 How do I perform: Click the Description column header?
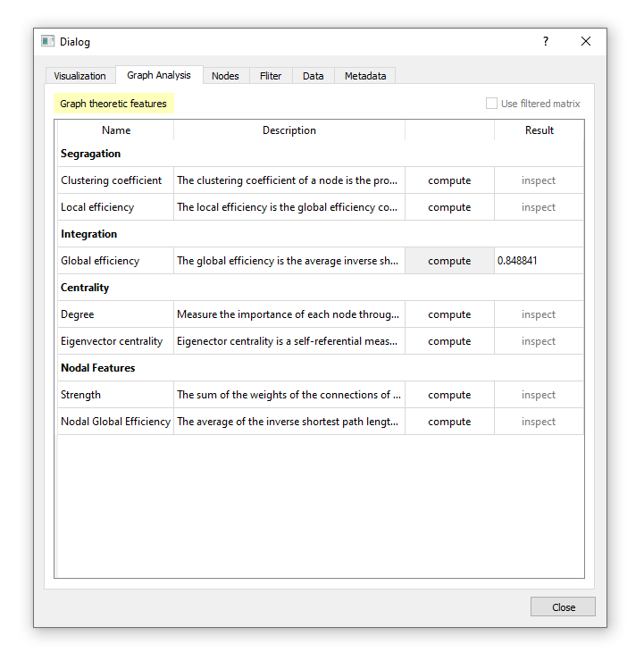click(289, 130)
